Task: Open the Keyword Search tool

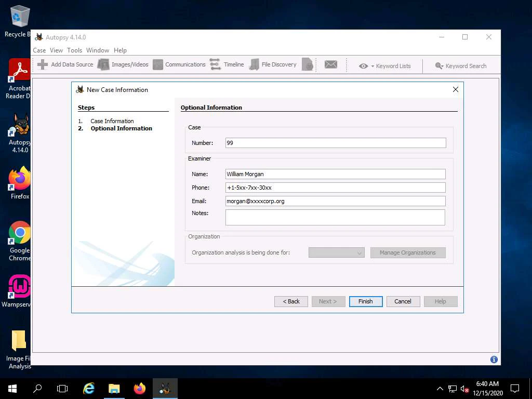Action: pos(461,66)
